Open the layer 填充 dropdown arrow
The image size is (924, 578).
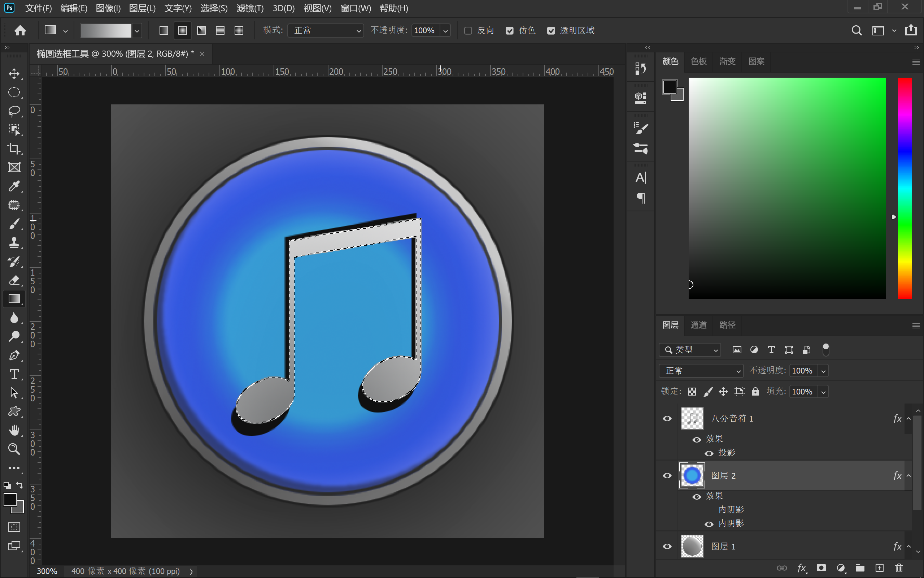tap(824, 392)
